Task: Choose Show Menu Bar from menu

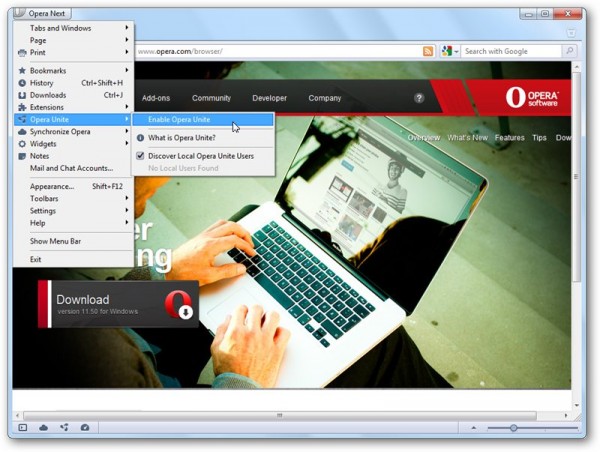Action: [55, 241]
